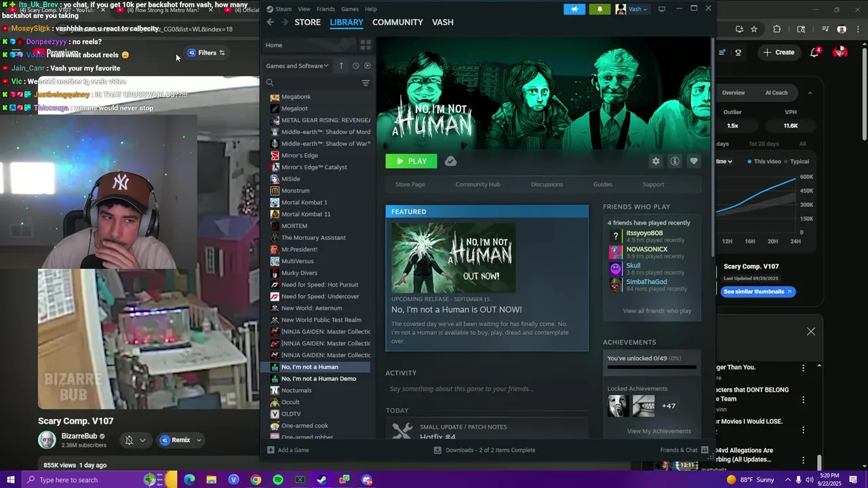Click the Steam back navigation arrow
This screenshot has height=488, width=868.
[271, 22]
